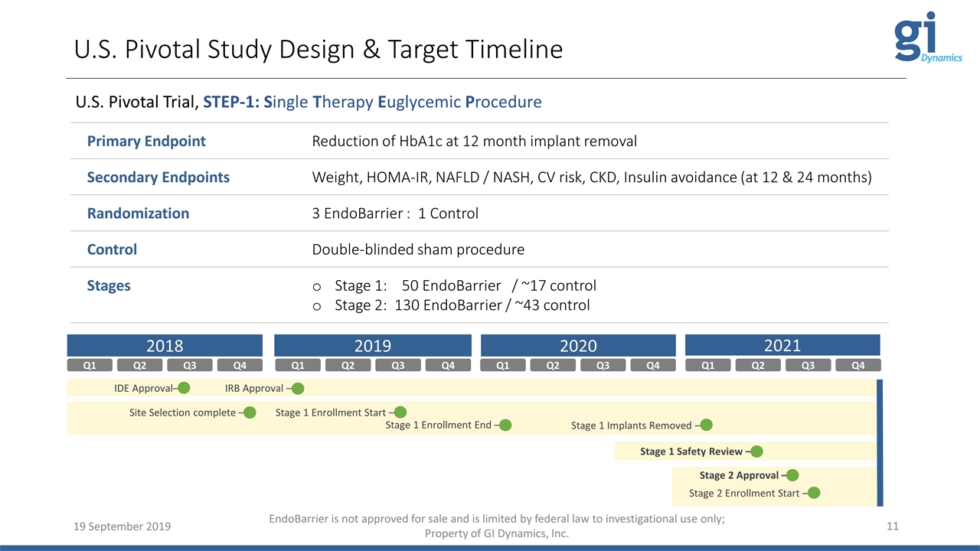
Task: Click the 'Stage 2 Enrollment Start' label text
Action: tap(744, 494)
